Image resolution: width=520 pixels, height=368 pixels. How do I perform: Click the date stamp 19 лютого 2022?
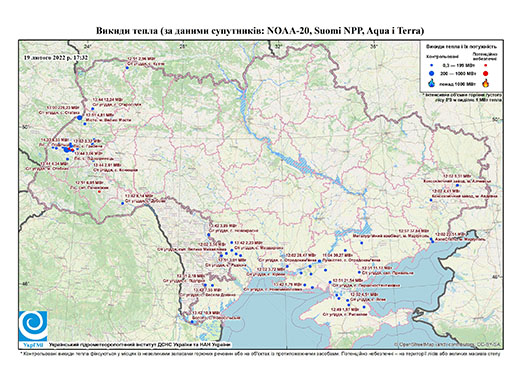pyautogui.click(x=56, y=57)
